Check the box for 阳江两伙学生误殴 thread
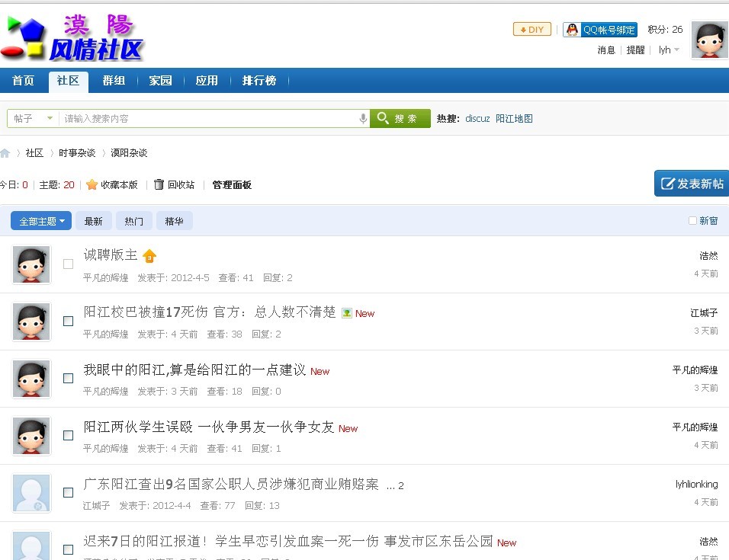 [x=69, y=436]
